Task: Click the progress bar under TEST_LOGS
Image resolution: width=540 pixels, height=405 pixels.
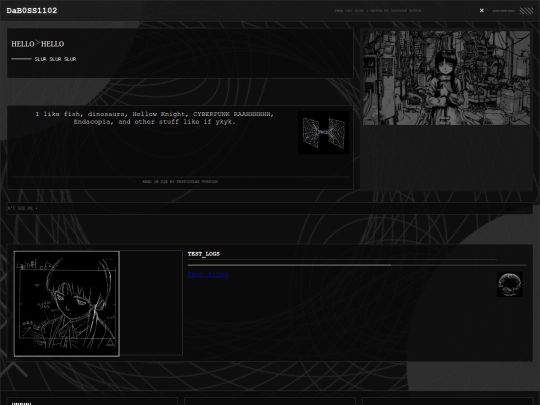Action: tap(357, 265)
